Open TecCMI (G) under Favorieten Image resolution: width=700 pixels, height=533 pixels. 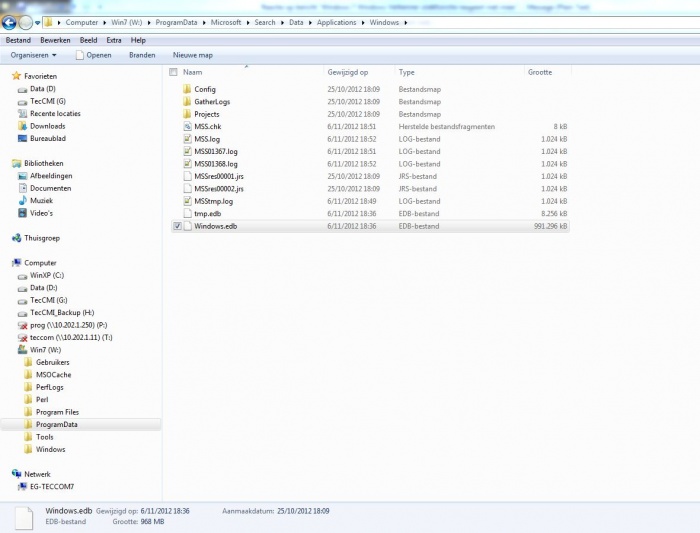pyautogui.click(x=48, y=101)
